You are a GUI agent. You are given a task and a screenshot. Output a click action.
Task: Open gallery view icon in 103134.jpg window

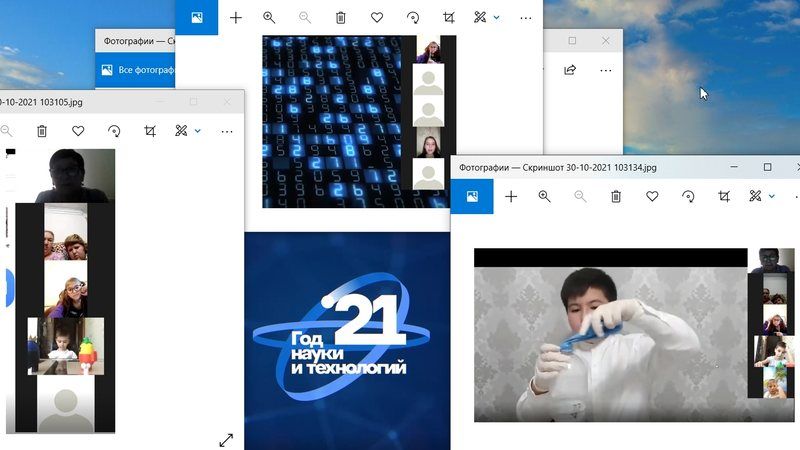tap(472, 196)
